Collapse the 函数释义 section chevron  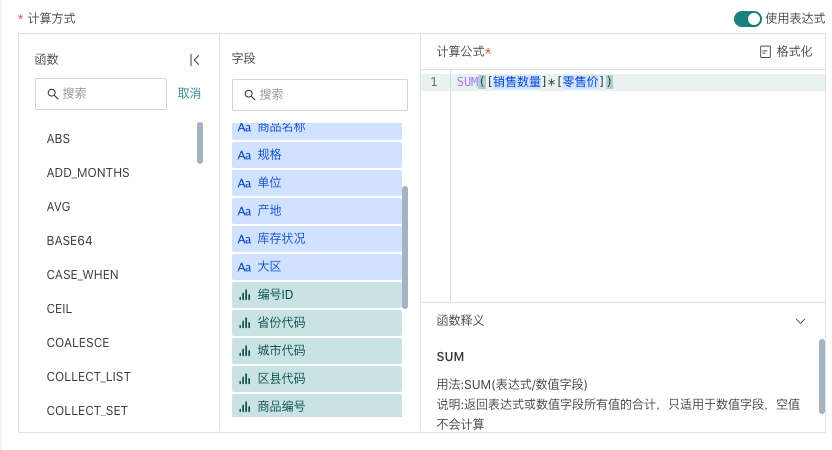pos(800,321)
